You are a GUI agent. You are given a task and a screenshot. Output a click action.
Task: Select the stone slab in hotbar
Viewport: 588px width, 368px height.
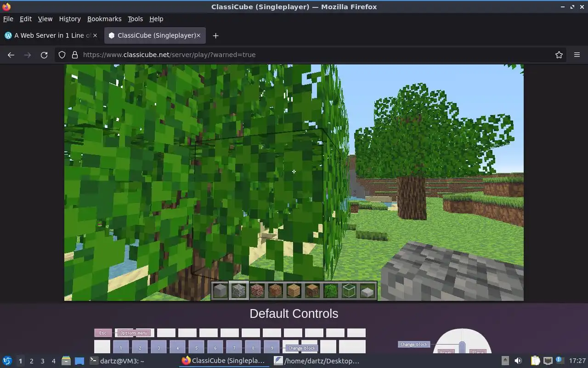click(x=367, y=291)
